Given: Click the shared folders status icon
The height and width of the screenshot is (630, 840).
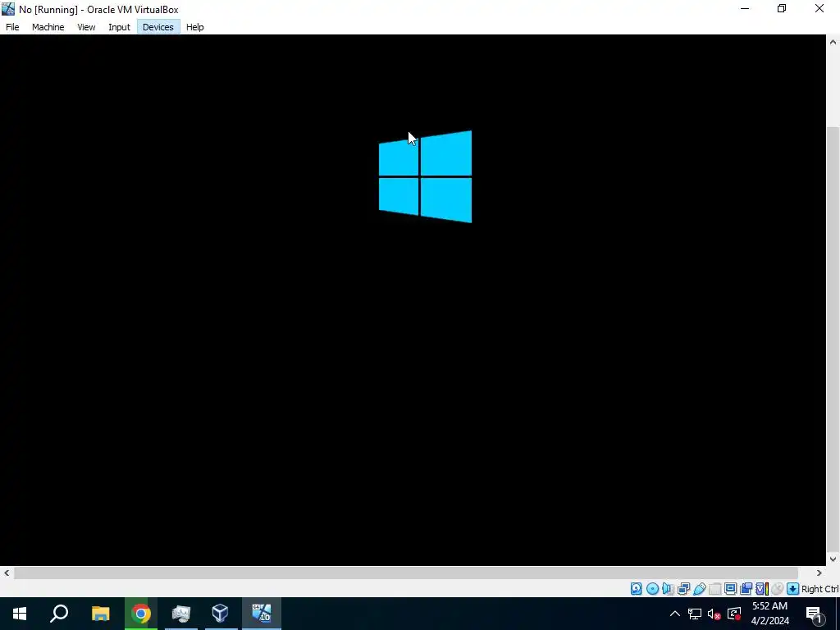Looking at the screenshot, I should click(714, 589).
